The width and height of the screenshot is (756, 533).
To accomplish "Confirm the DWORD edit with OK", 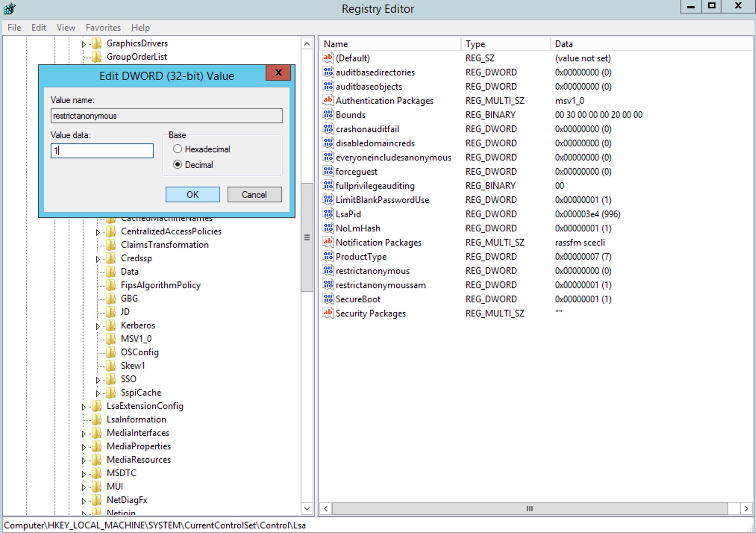I will pyautogui.click(x=193, y=194).
